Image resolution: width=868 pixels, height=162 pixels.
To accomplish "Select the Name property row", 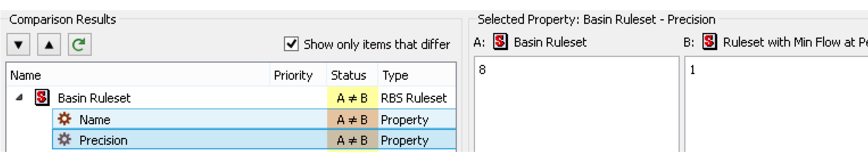I will [x=254, y=119].
